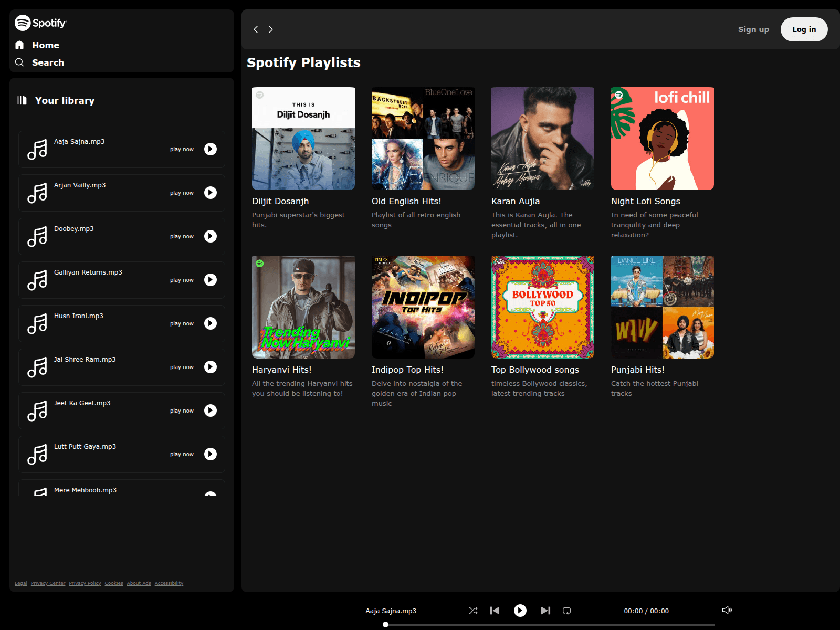Play Arjan Vailly.mp3 from library
This screenshot has height=630, width=840.
[211, 193]
